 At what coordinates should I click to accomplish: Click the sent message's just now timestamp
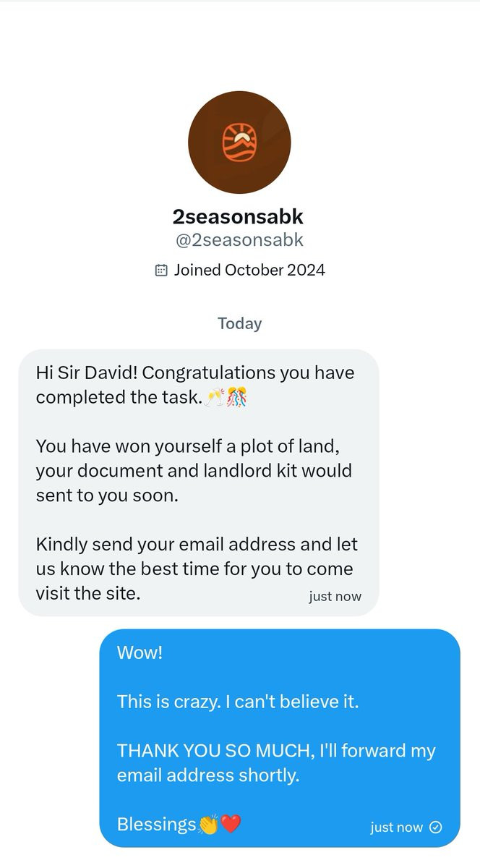coord(396,827)
